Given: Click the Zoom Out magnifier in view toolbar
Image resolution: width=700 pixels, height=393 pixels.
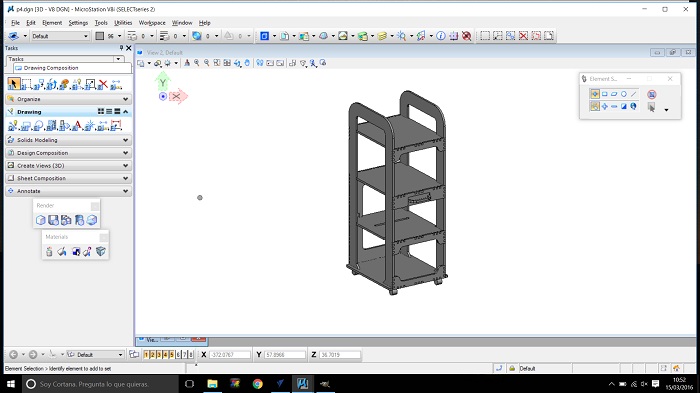Looking at the screenshot, I should pyautogui.click(x=207, y=63).
